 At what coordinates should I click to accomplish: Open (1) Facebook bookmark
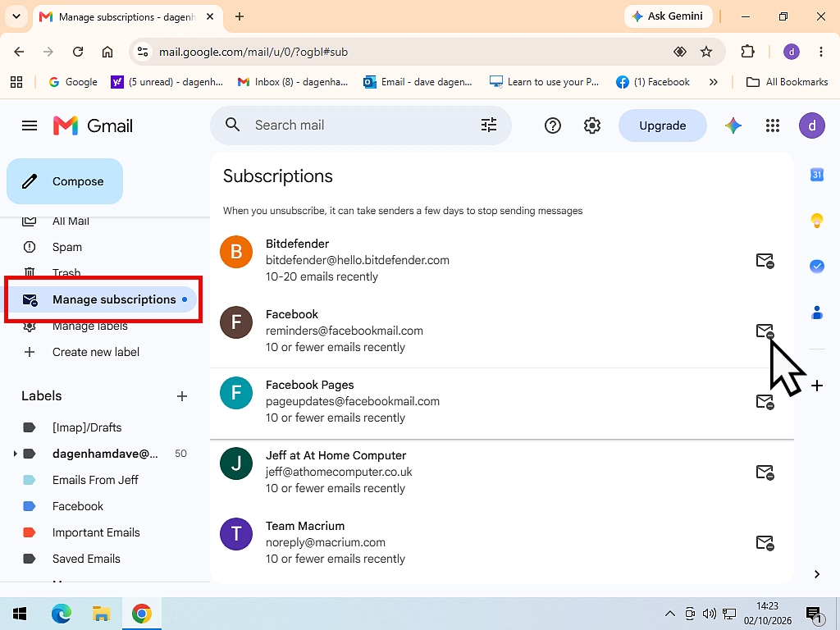[653, 82]
